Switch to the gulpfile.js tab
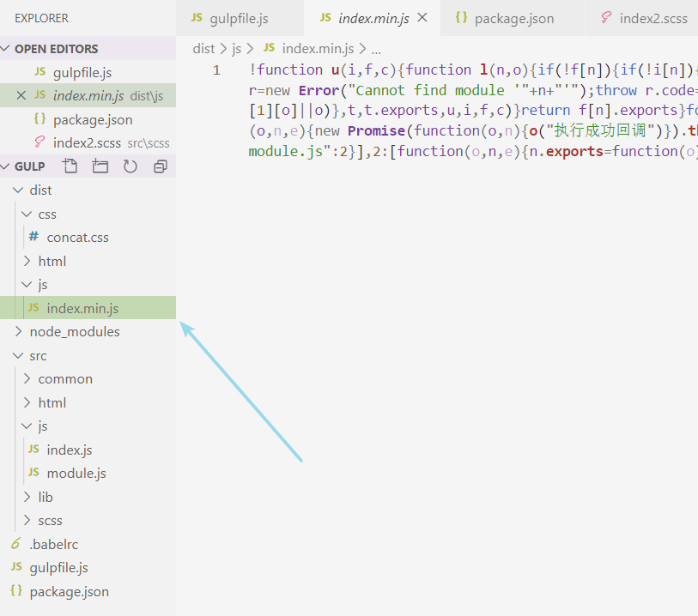 240,18
